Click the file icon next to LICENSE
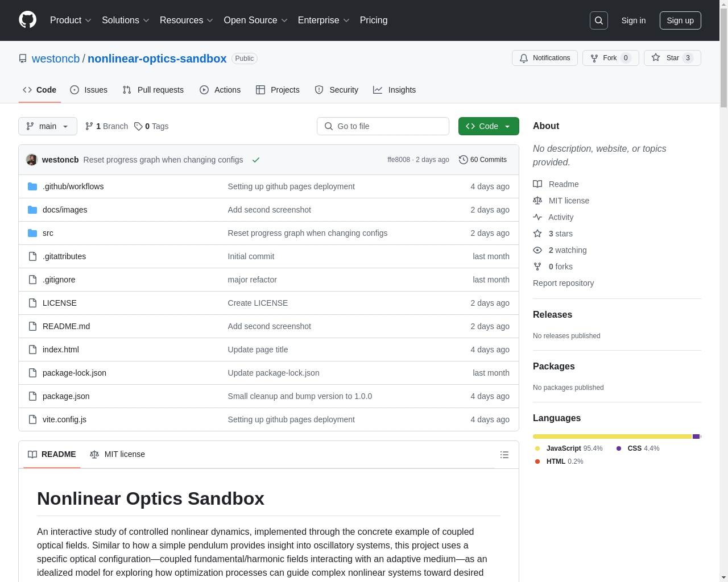Viewport: 728px width, 582px height. click(x=32, y=303)
